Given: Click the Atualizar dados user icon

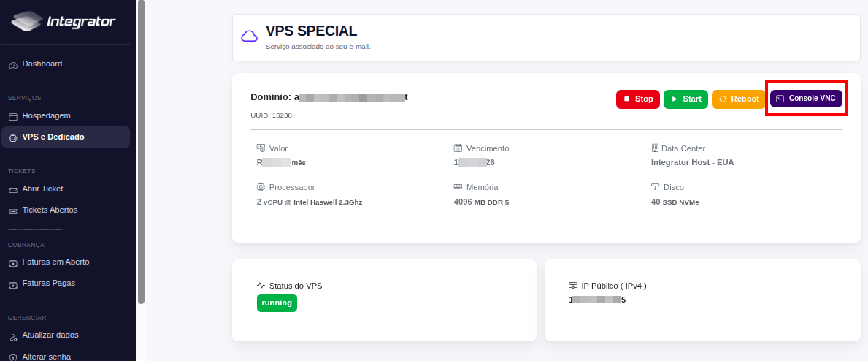Looking at the screenshot, I should (x=13, y=336).
